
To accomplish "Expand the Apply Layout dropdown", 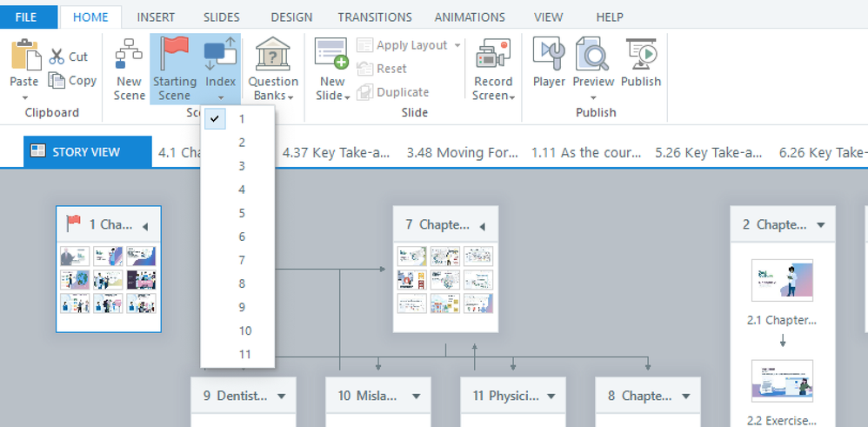I will 457,45.
